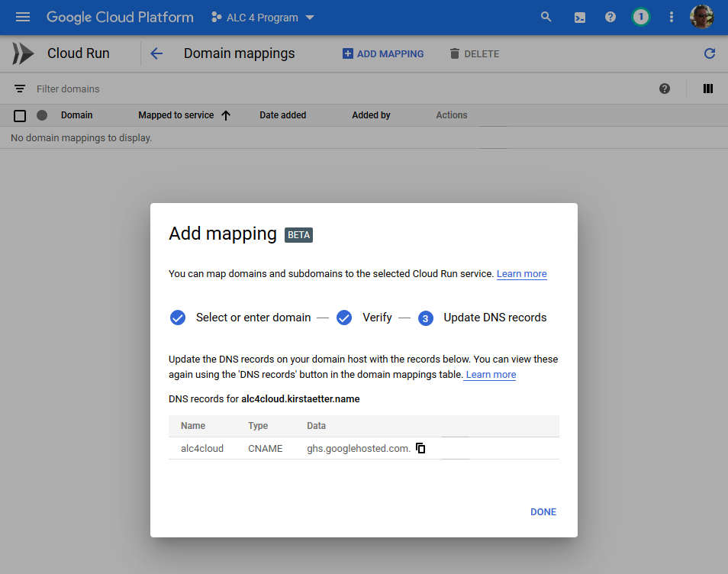Open Learn more link about DNS records

(x=491, y=375)
